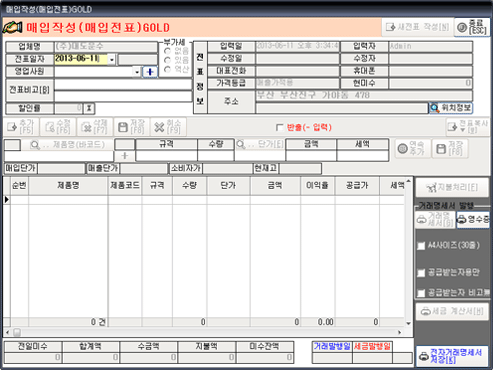The height and width of the screenshot is (370, 493).
Task: Click into the 전표비고[B] memo field
Action: click(123, 90)
